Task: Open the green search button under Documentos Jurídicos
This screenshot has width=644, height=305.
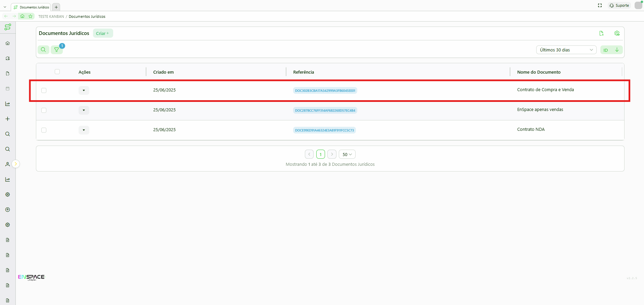Action: coord(43,50)
